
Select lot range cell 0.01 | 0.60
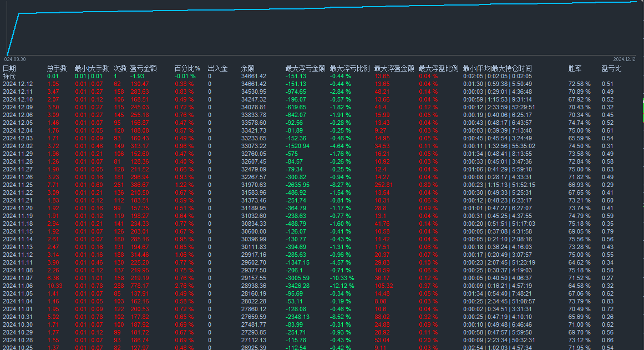[x=89, y=185]
